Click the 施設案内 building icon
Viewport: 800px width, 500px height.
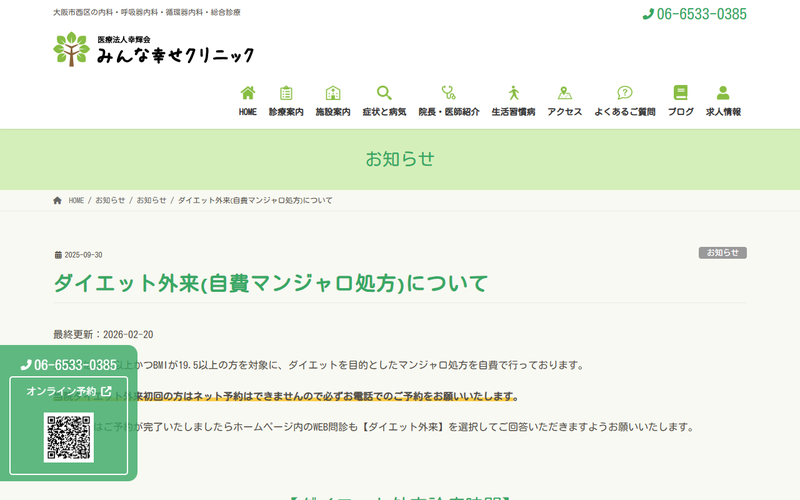(333, 93)
